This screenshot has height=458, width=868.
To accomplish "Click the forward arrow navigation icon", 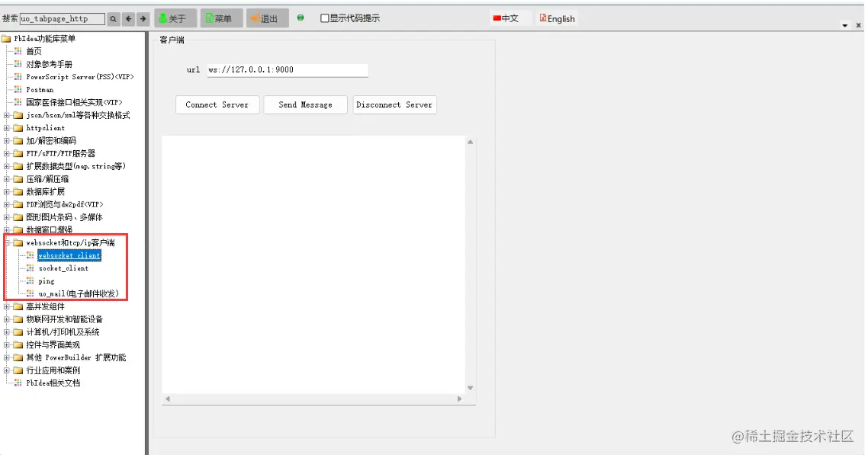I will [x=143, y=18].
